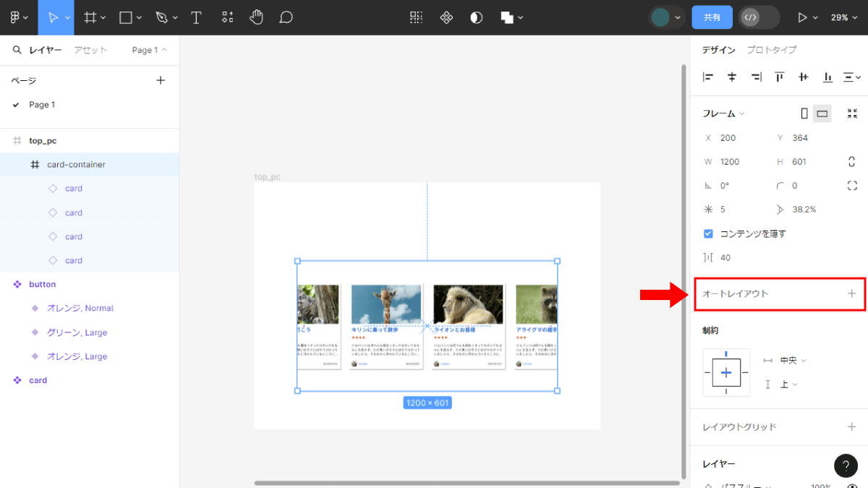The image size is (868, 488).
Task: Select the Hand tool
Action: point(257,17)
